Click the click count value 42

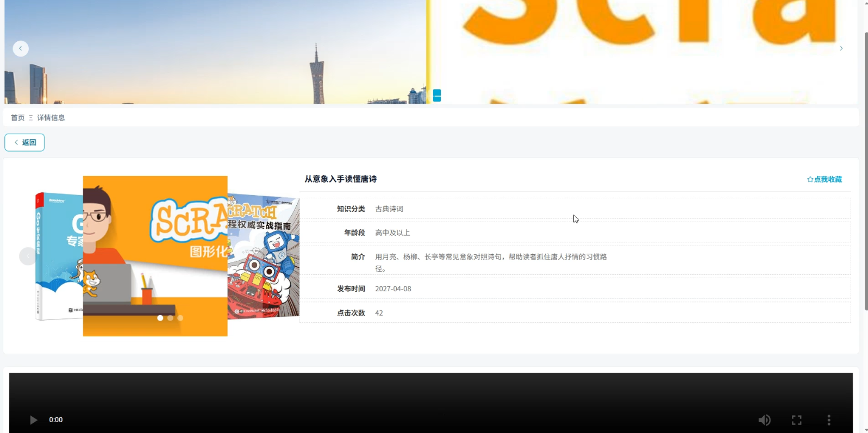coord(379,313)
